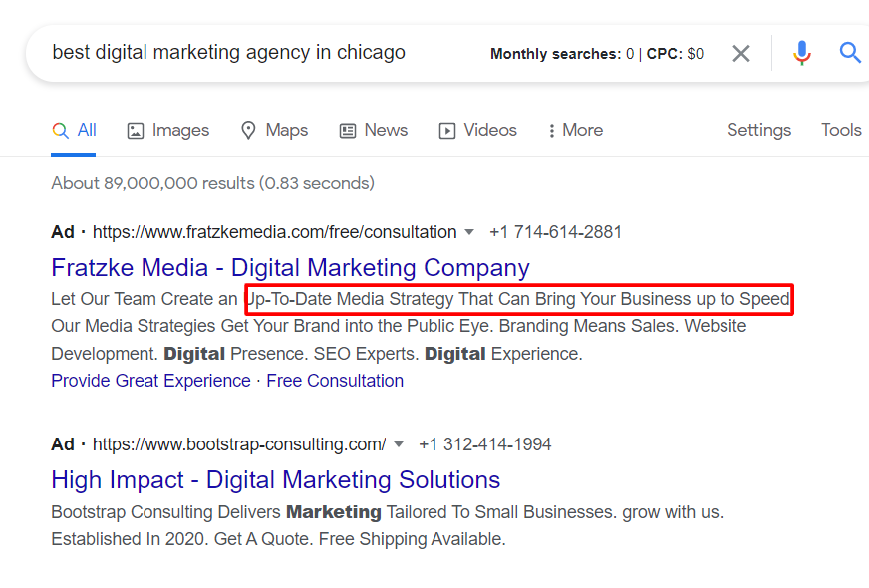Screen dimensions: 869x588
Task: Expand dropdown arrow beside bootstrap-consulting URL
Action: (399, 444)
